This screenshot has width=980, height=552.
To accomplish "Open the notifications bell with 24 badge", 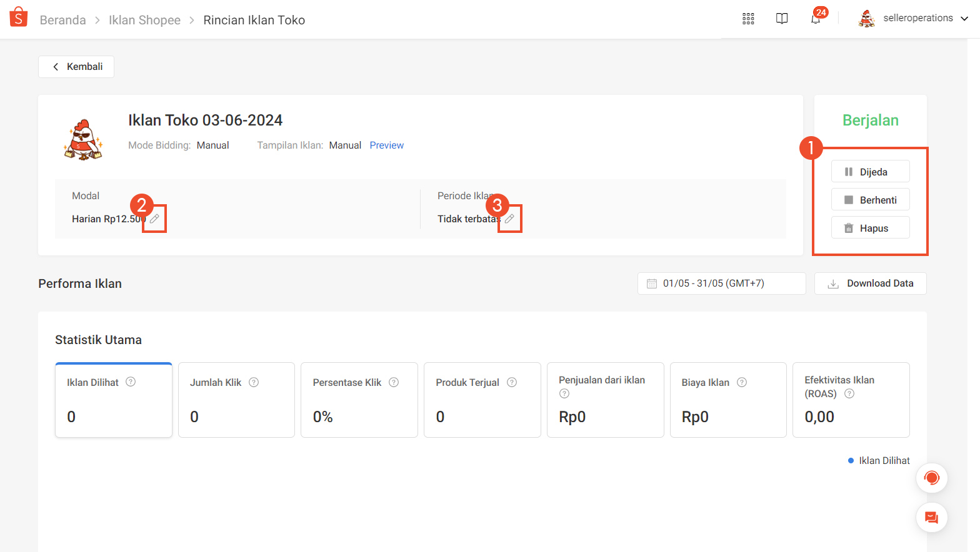I will point(816,19).
